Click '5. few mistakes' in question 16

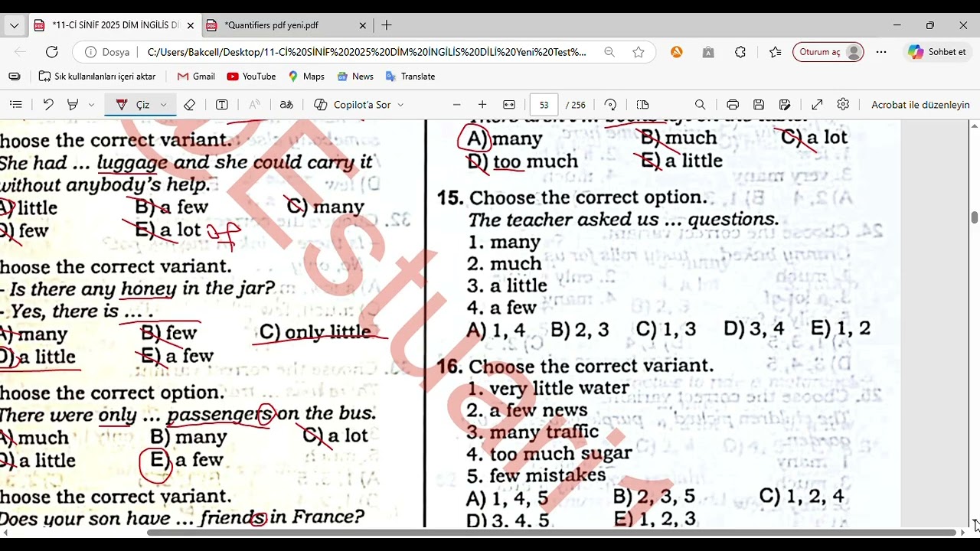point(536,476)
